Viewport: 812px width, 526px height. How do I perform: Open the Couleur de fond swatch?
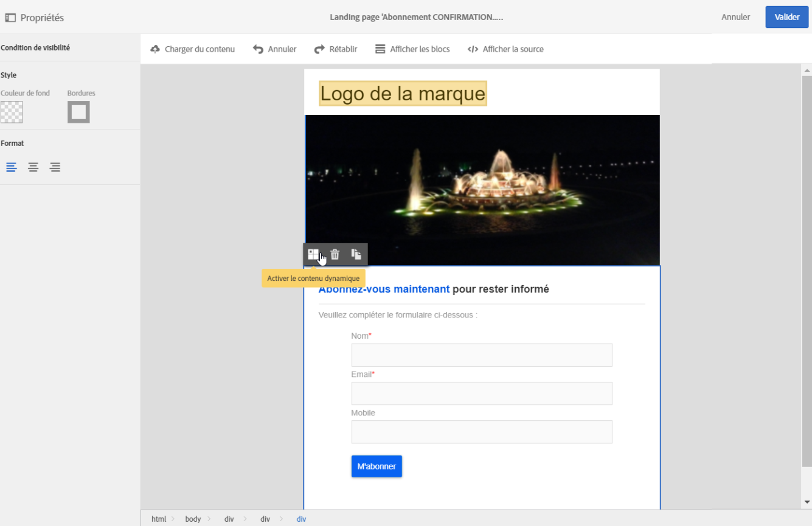pos(12,112)
